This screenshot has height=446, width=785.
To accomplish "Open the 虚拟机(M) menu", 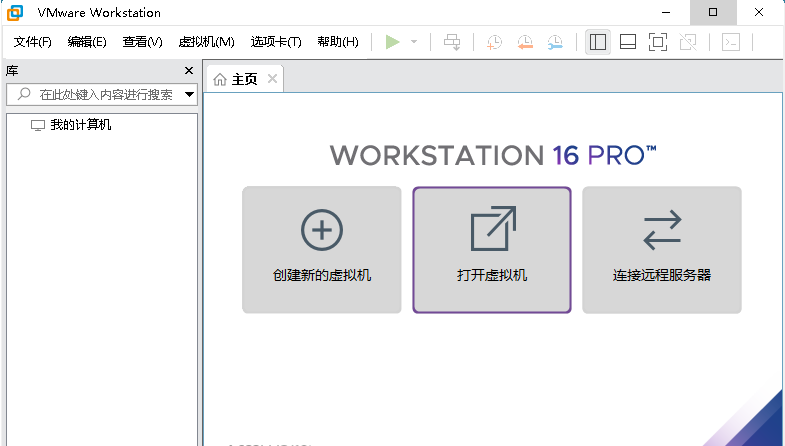I will tap(206, 42).
